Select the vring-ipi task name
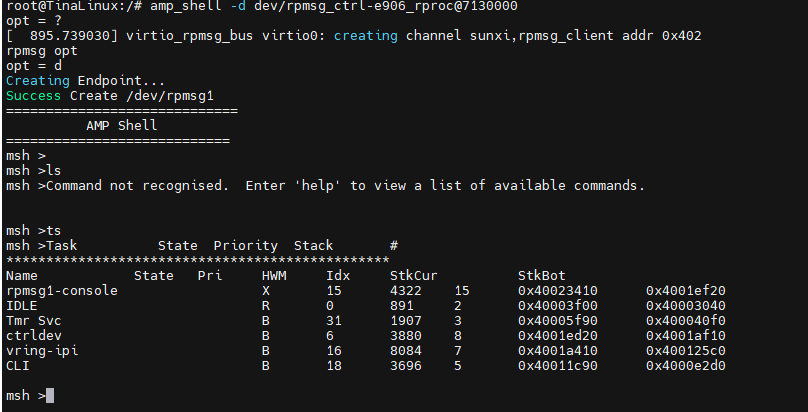Image resolution: width=808 pixels, height=412 pixels. pos(42,351)
